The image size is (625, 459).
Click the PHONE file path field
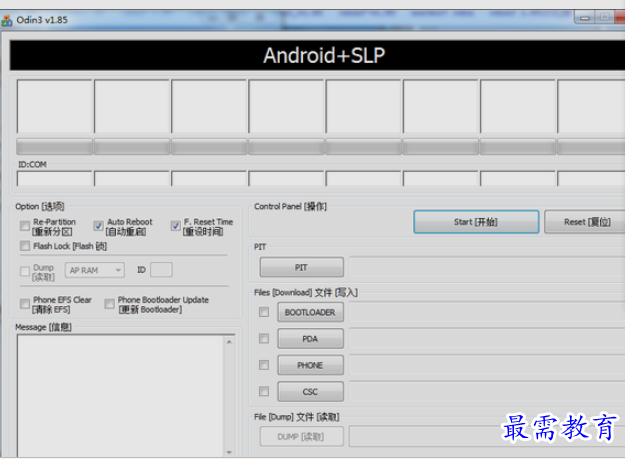point(487,365)
